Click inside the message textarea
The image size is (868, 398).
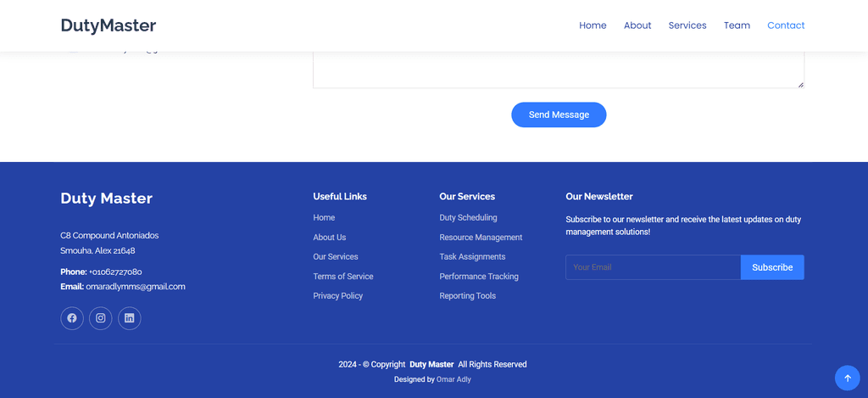click(x=559, y=70)
